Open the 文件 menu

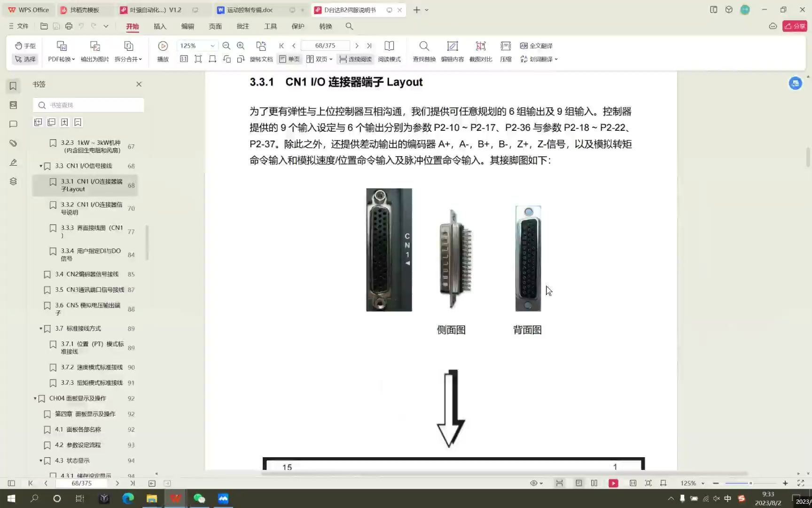(x=19, y=26)
